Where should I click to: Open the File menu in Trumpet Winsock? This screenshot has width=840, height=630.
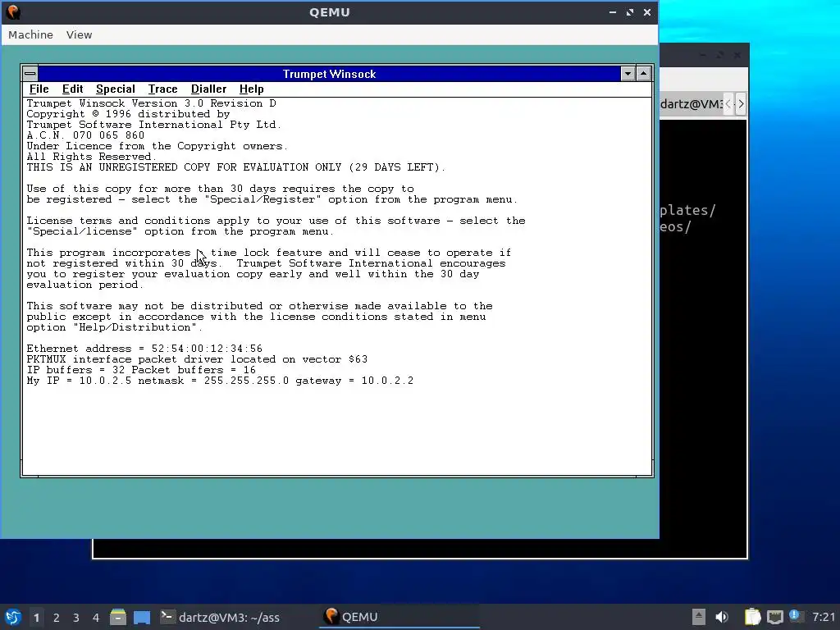pyautogui.click(x=39, y=89)
